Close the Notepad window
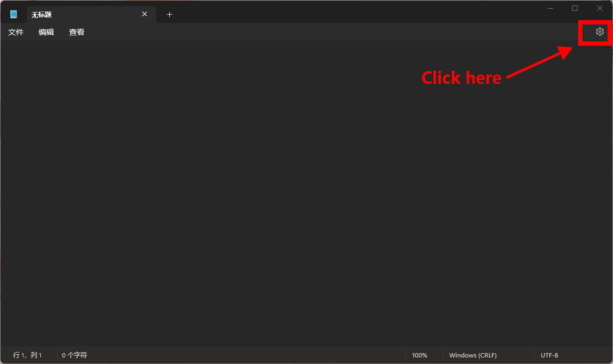613x364 pixels. click(599, 8)
